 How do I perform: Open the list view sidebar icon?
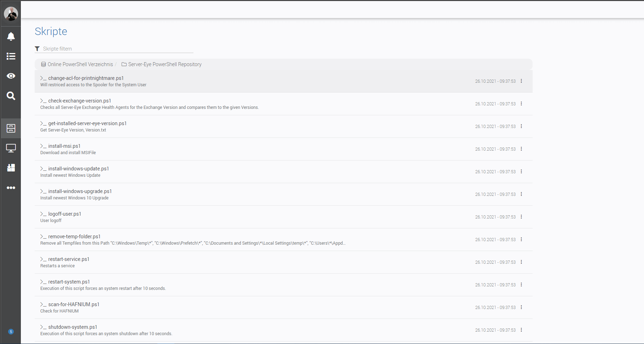pyautogui.click(x=11, y=56)
